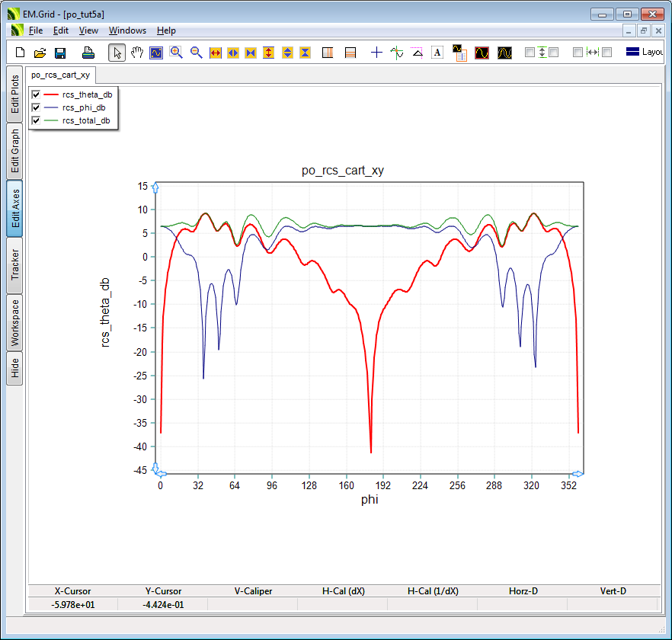Open the Tracker side panel
The height and width of the screenshot is (640, 672).
(14, 264)
